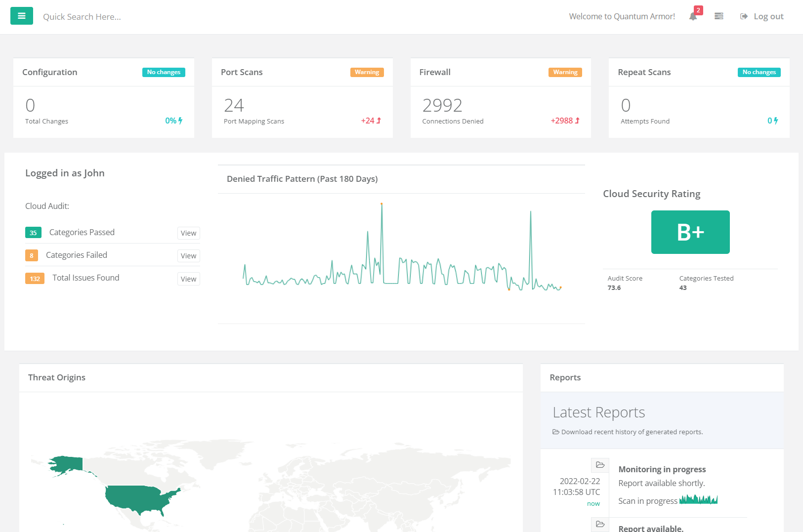
Task: Click the No changes badge on Repeat Scans
Action: (x=759, y=72)
